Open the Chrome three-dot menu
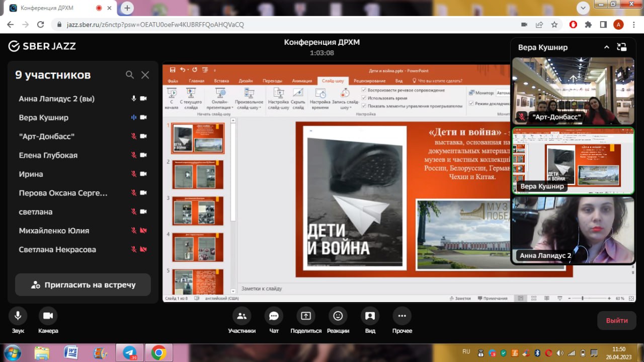The width and height of the screenshot is (644, 362). coord(633,24)
